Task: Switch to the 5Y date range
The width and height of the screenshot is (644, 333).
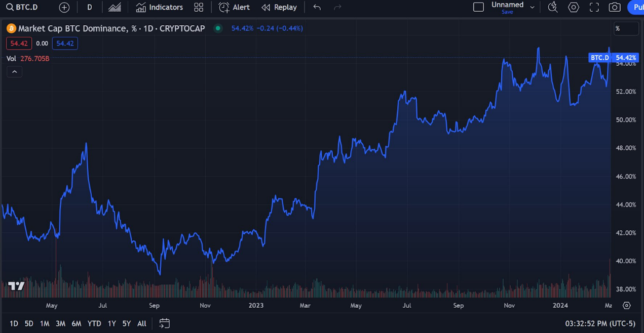Action: click(x=127, y=323)
